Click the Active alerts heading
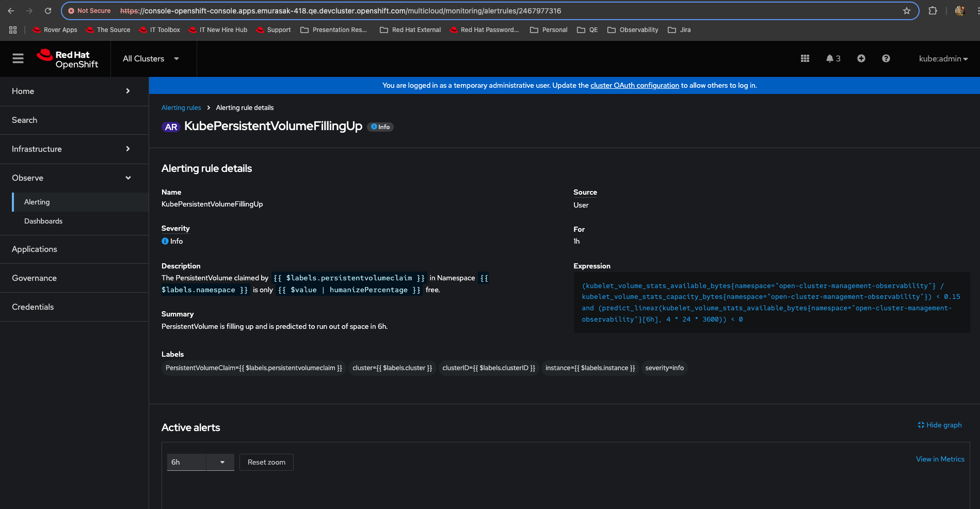The width and height of the screenshot is (980, 509). click(191, 428)
